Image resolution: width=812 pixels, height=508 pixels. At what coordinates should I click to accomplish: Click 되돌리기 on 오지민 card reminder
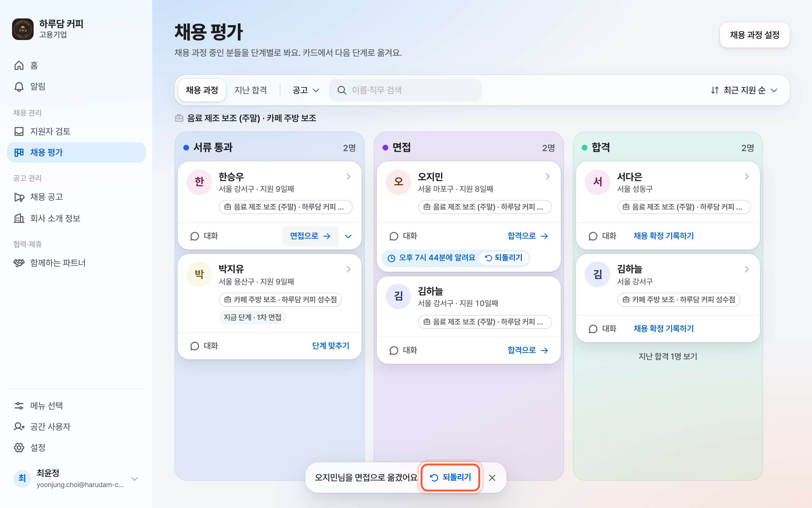click(504, 258)
